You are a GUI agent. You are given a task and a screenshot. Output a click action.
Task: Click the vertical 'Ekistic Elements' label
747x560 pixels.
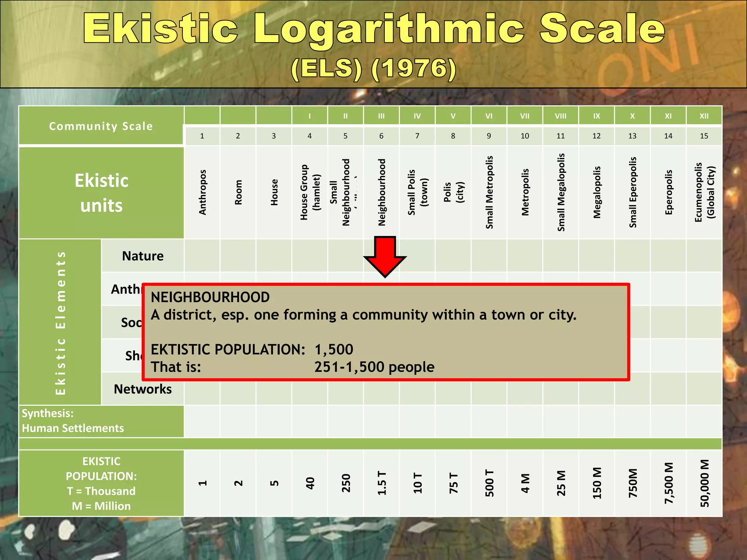[60, 322]
